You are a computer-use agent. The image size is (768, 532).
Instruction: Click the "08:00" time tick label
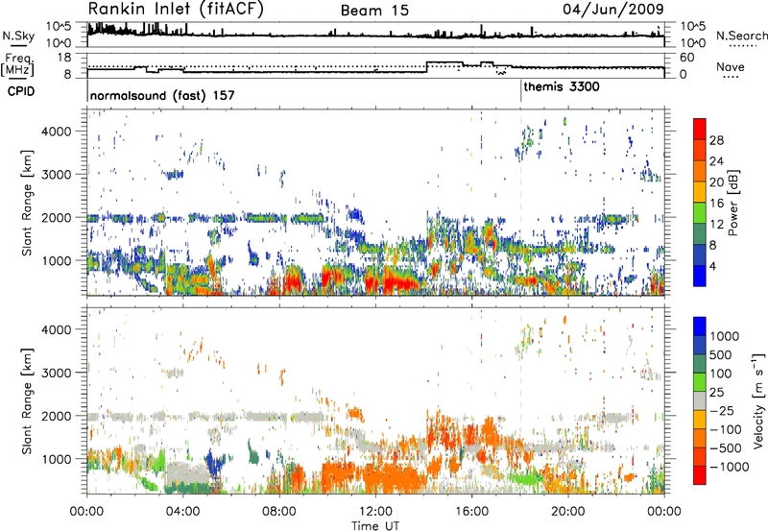click(279, 512)
